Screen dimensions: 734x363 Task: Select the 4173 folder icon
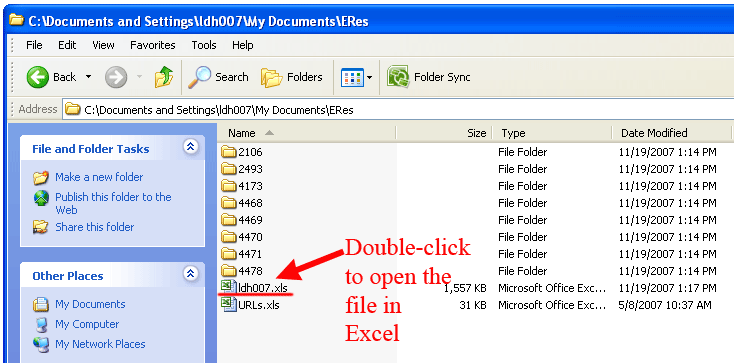[x=228, y=186]
